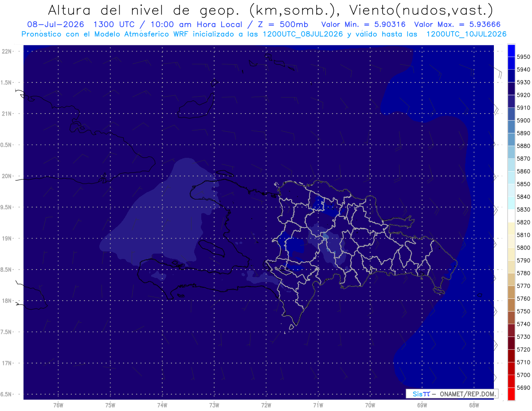Click the '5820' legend value
This screenshot has width=532, height=411.
(x=524, y=222)
